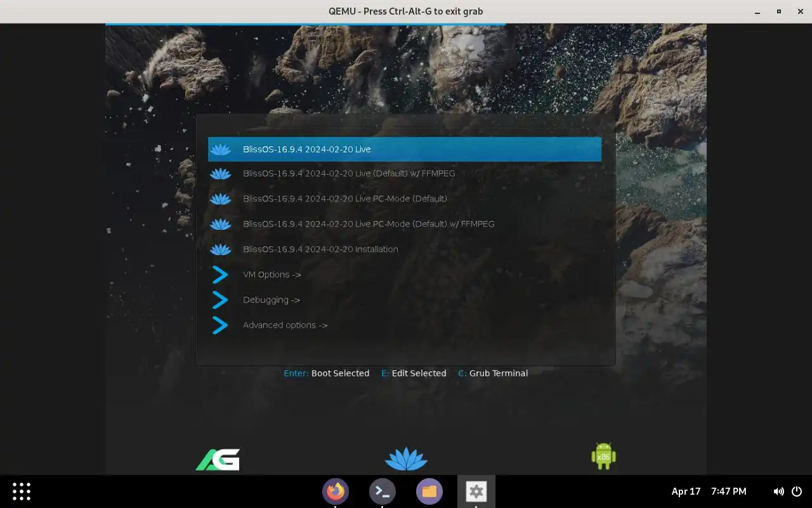Show applications grid
This screenshot has height=508, width=812.
coord(22,491)
